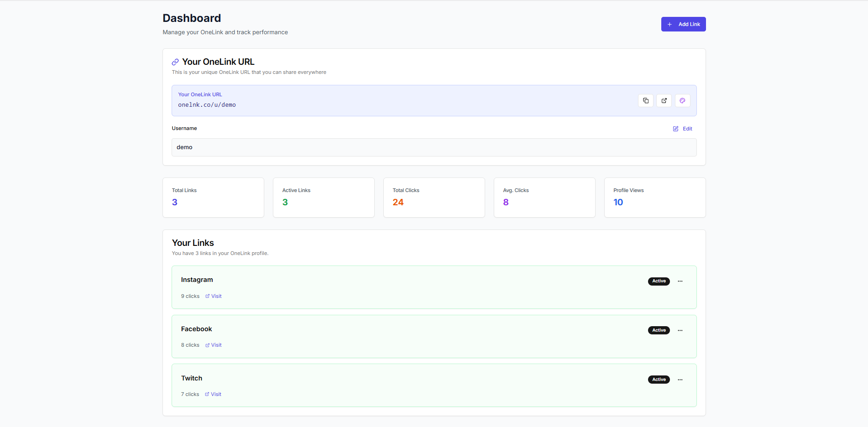Select the Avg. Clicks value 8
This screenshot has width=868, height=427.
pyautogui.click(x=506, y=202)
